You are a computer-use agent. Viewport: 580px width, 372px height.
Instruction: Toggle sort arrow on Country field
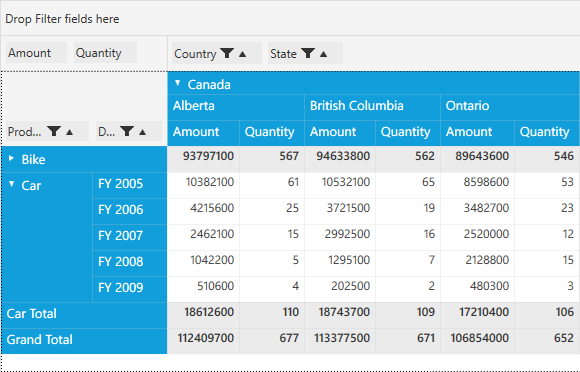[x=242, y=54]
